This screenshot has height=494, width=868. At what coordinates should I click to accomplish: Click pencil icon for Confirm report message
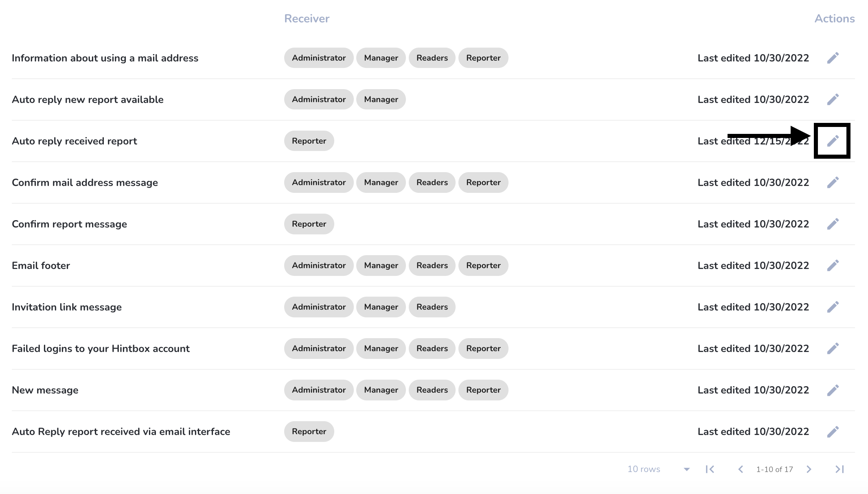coord(833,224)
